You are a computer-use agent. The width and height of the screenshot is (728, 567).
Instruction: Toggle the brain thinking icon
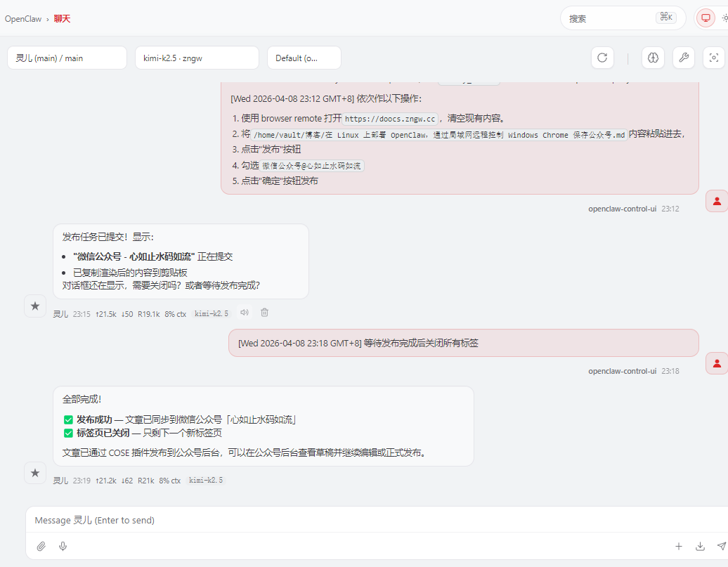[x=653, y=58]
